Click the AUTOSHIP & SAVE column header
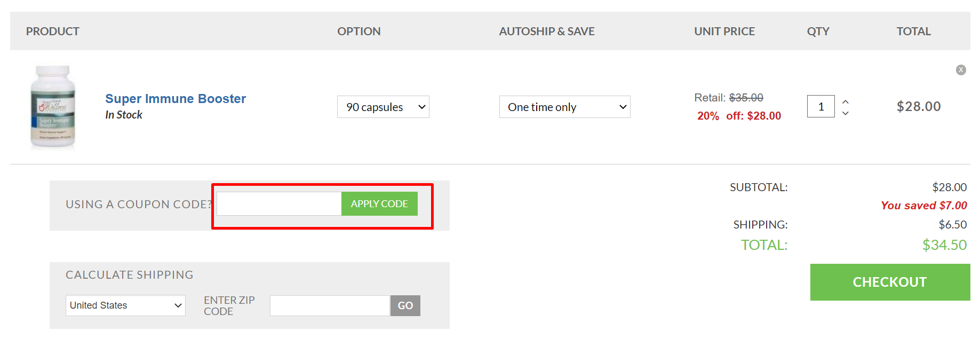Screen dimensions: 980x338 (547, 31)
